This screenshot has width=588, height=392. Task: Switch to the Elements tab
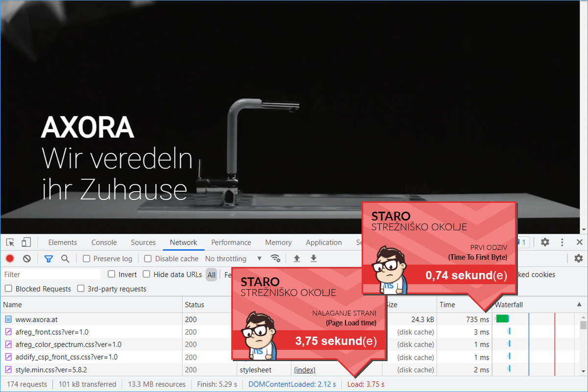(x=63, y=243)
